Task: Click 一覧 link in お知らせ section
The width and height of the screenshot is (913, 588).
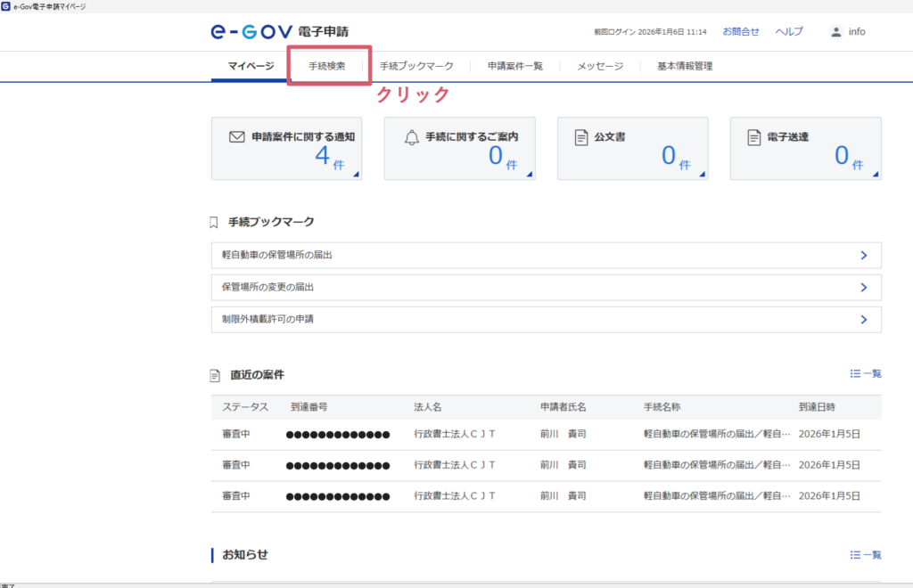Action: coord(866,555)
